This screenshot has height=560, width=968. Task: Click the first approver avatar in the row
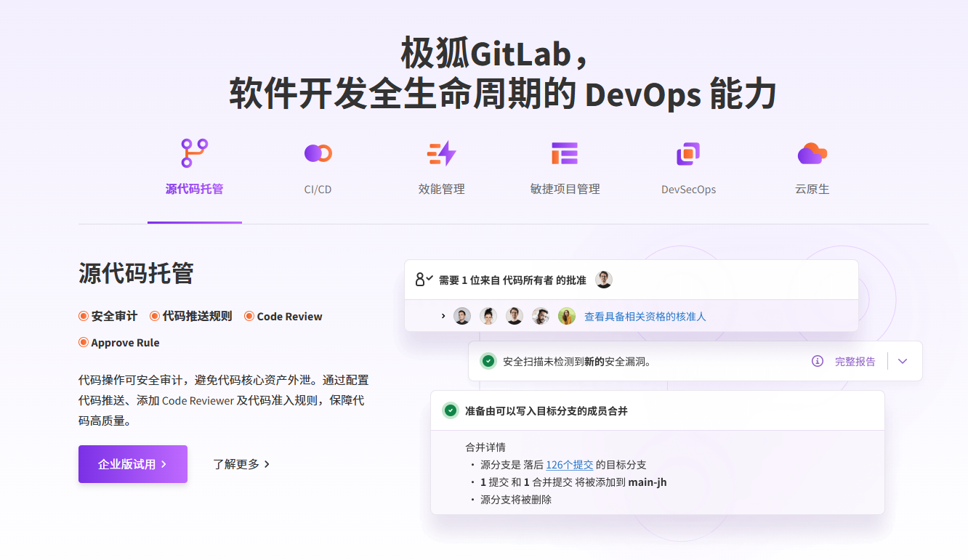(x=462, y=316)
